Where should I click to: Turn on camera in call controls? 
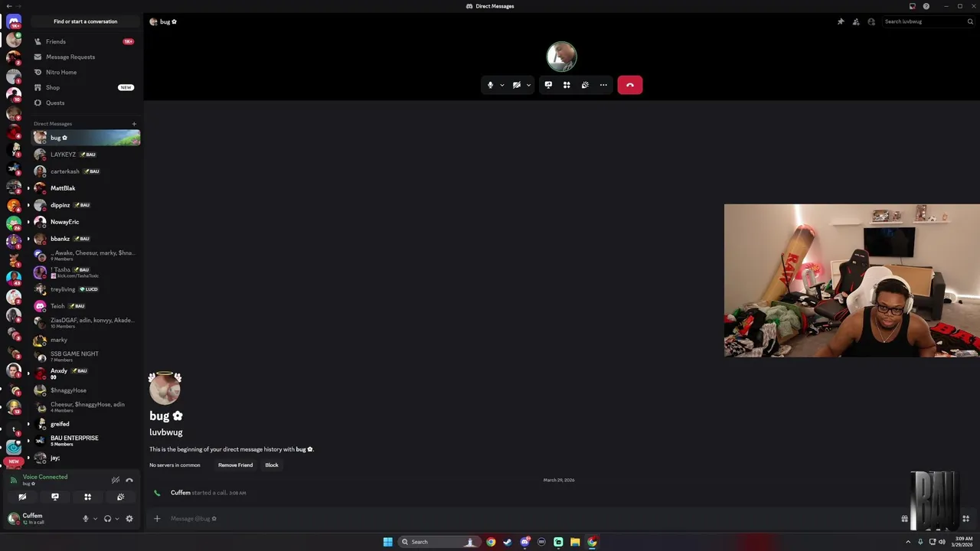[x=517, y=85]
